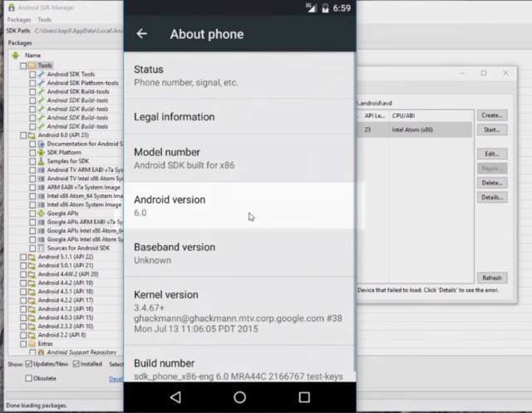The width and height of the screenshot is (532, 413).
Task: Open the Tools menu in SDK Manager
Action: (x=44, y=20)
